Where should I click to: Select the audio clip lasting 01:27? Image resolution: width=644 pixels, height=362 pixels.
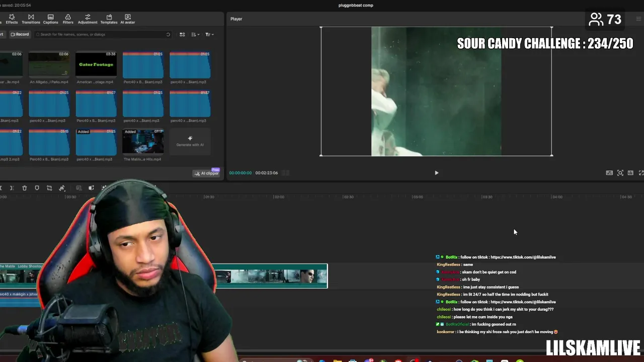click(96, 103)
